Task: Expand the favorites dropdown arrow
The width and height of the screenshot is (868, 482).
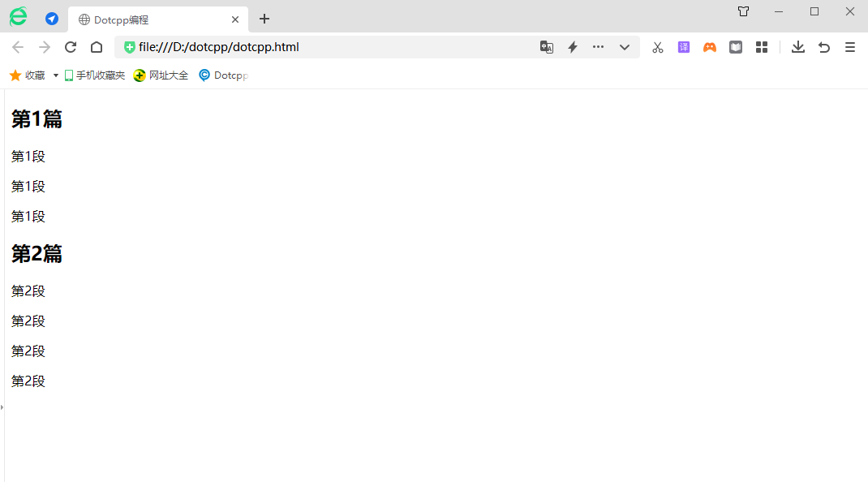Action: click(x=56, y=75)
